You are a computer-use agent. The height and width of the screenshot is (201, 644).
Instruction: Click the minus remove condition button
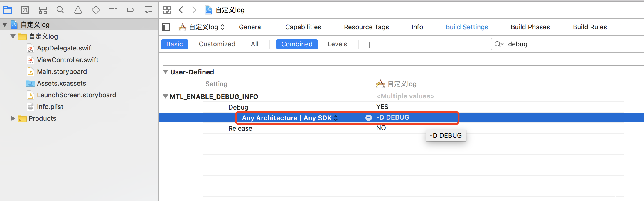click(369, 118)
